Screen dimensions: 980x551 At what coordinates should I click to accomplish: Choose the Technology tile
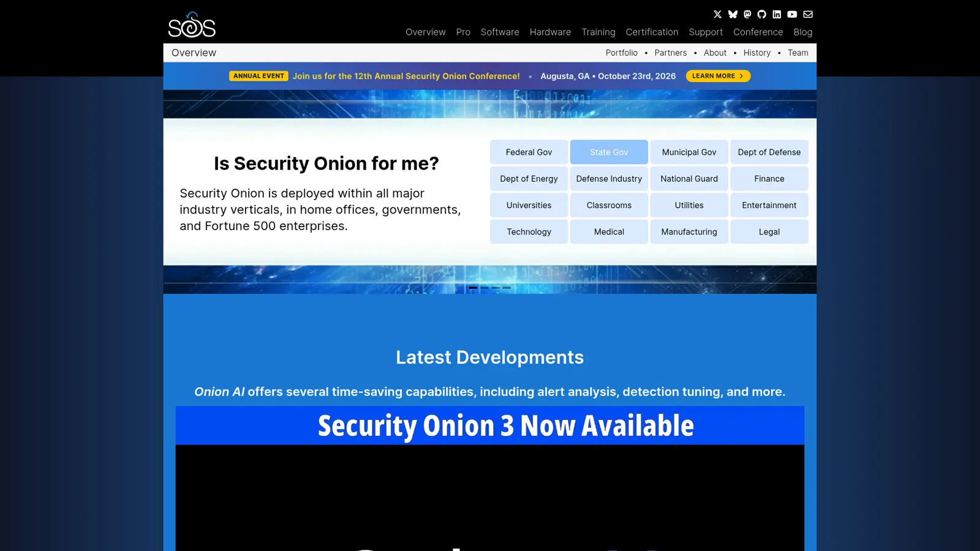click(x=529, y=231)
